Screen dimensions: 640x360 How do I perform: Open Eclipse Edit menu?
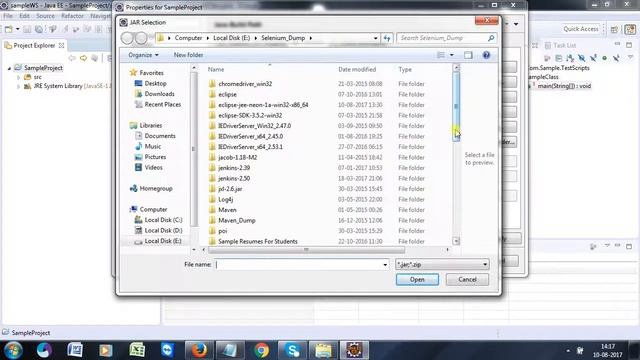[x=24, y=16]
